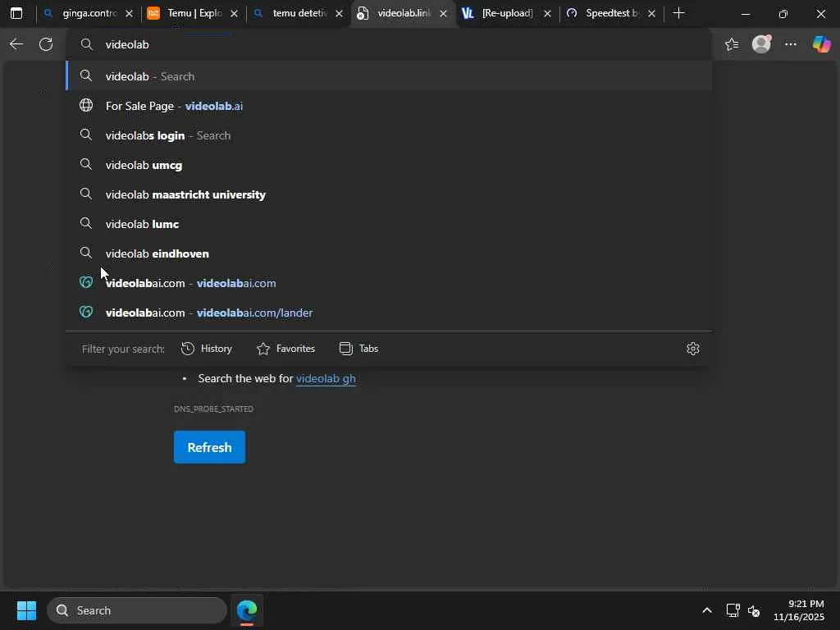Viewport: 840px width, 630px height.
Task: Show hidden system tray icons chevron
Action: click(707, 610)
